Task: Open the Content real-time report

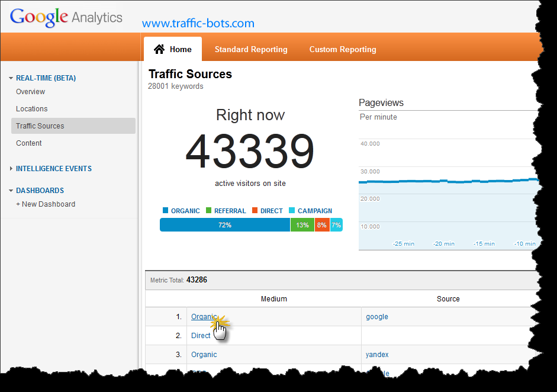Action: click(x=29, y=143)
